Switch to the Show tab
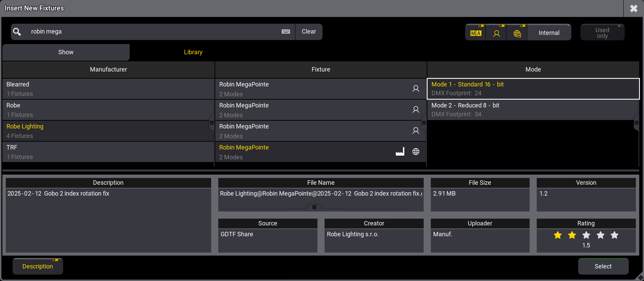 click(66, 52)
